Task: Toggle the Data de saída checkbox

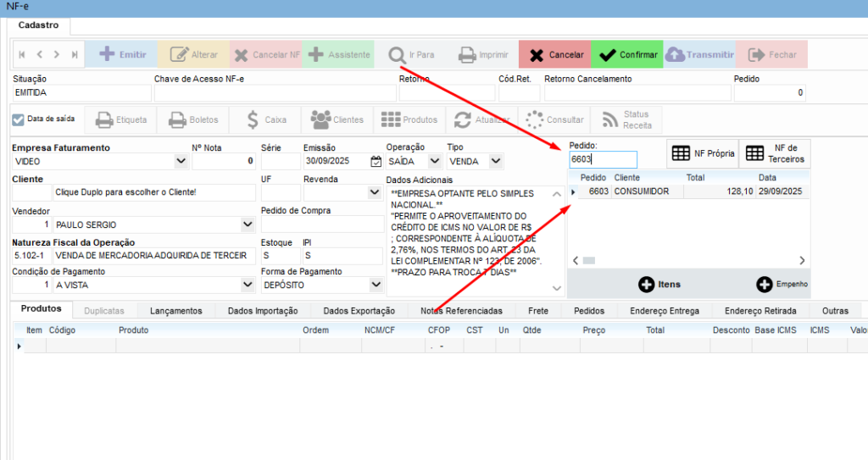Action: pos(19,119)
